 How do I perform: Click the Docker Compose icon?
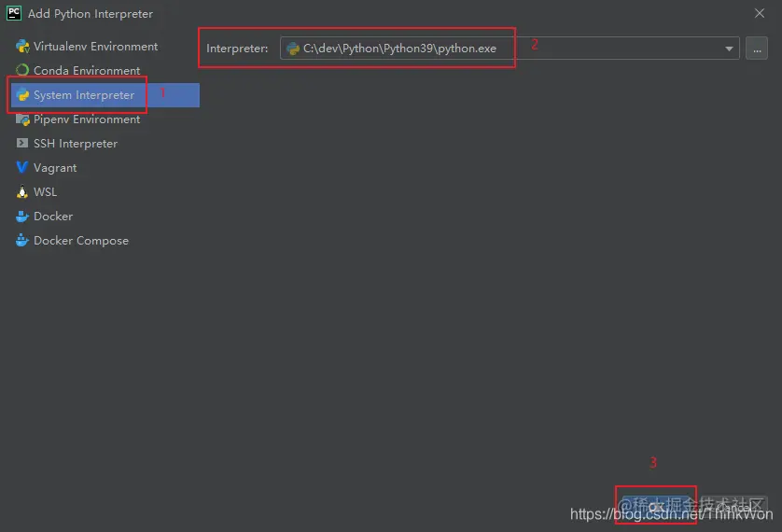[x=22, y=240]
